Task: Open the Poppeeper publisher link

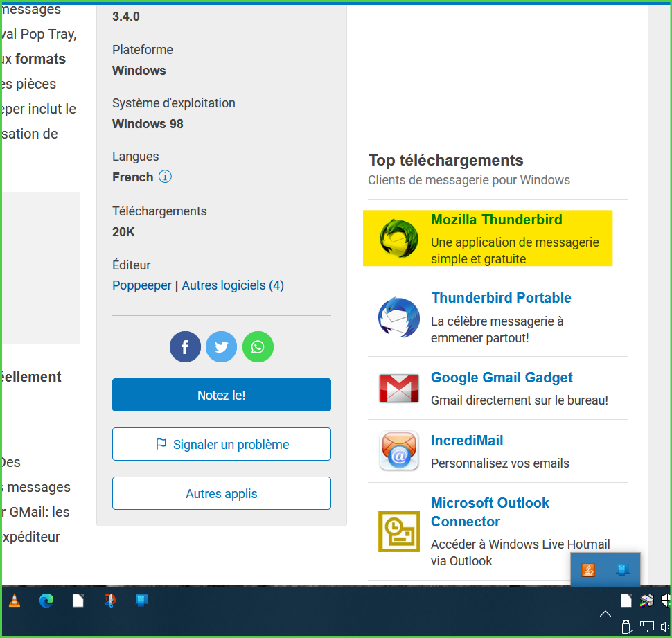Action: tap(142, 285)
